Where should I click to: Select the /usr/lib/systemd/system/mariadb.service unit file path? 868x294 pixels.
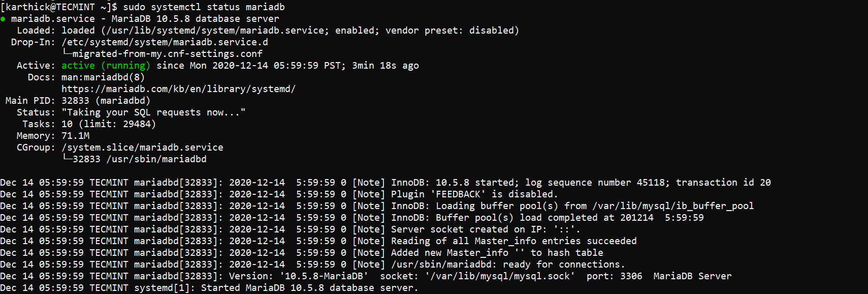tap(215, 31)
